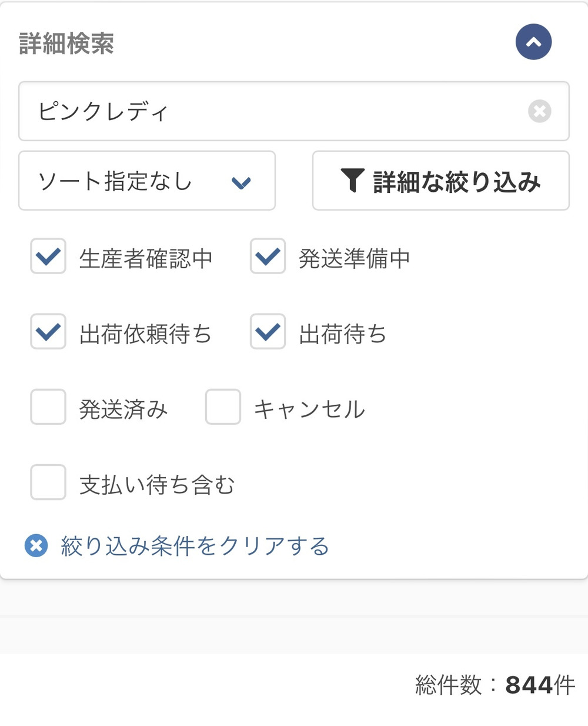The height and width of the screenshot is (726, 588).
Task: Enable the 発送済み checkbox
Action: pos(48,407)
